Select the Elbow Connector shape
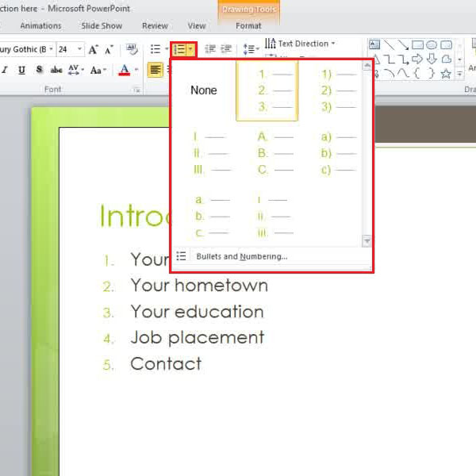 coord(390,59)
